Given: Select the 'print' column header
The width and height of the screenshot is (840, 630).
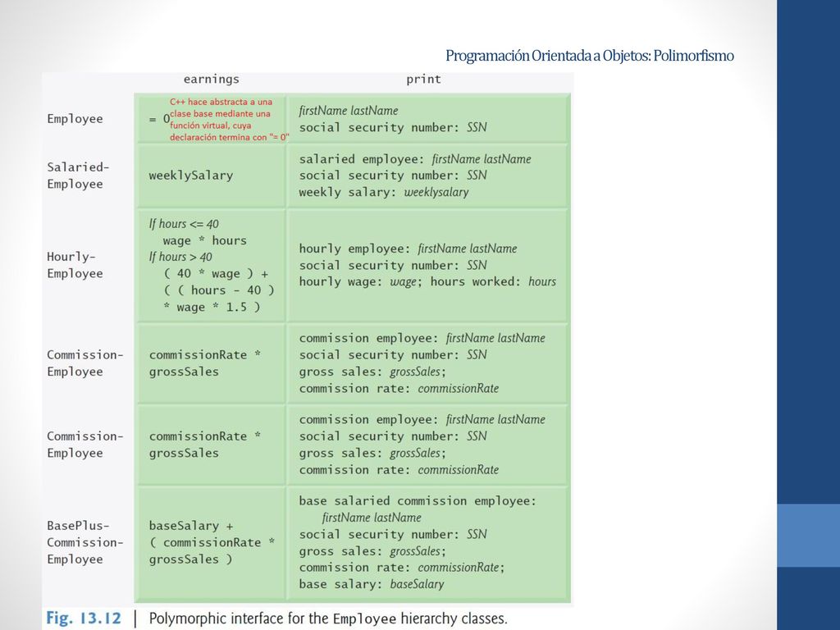Looking at the screenshot, I should coord(423,80).
